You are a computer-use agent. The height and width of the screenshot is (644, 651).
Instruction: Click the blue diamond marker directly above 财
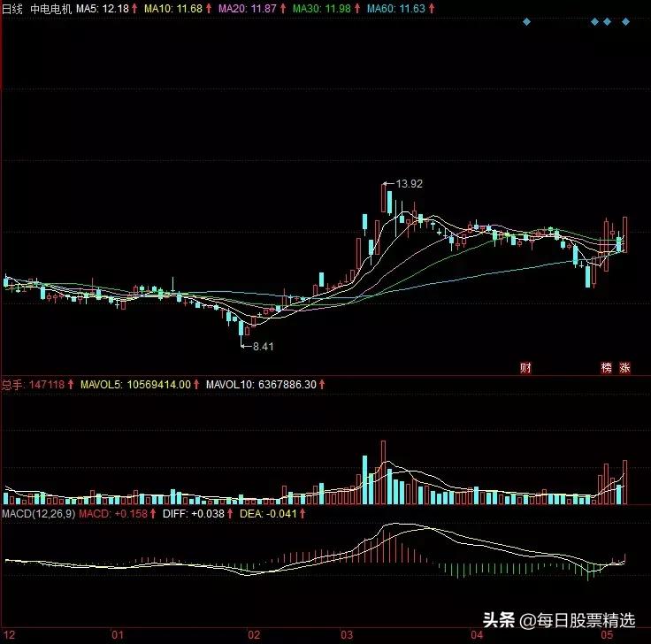click(526, 21)
